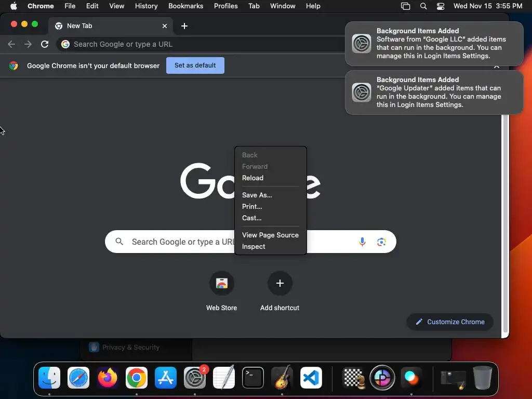This screenshot has width=532, height=399.
Task: Open Google Chrome from the dock
Action: [137, 378]
